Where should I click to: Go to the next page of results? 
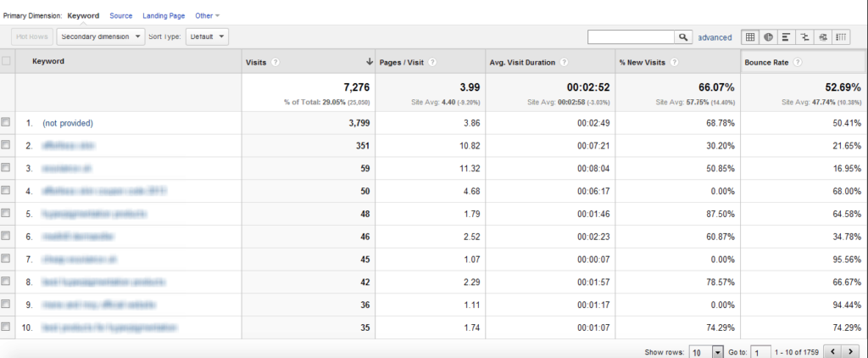tap(849, 351)
